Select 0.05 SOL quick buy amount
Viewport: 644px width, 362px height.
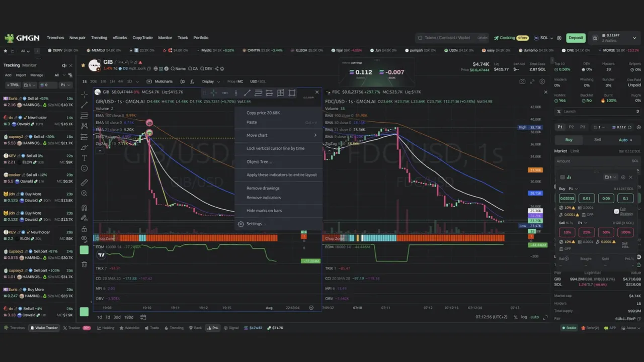[606, 198]
